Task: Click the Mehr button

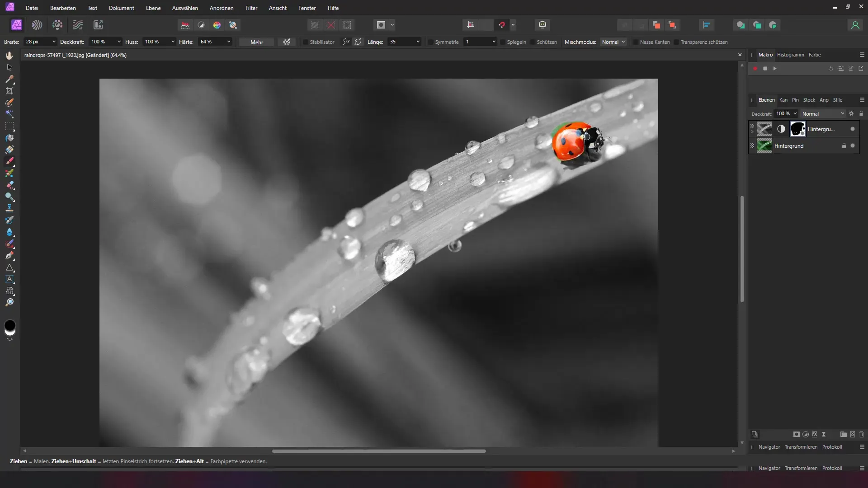Action: (257, 42)
